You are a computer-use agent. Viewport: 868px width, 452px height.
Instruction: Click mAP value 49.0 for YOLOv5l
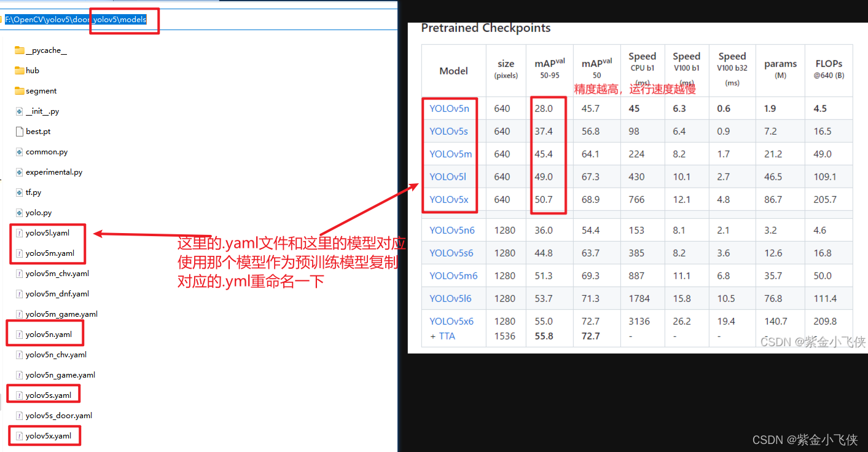544,176
